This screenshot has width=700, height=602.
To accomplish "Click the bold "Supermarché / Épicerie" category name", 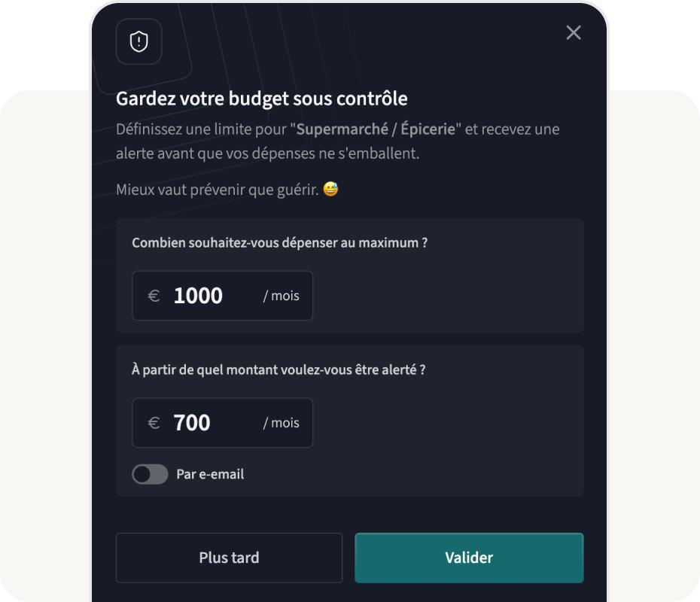I will coord(376,129).
